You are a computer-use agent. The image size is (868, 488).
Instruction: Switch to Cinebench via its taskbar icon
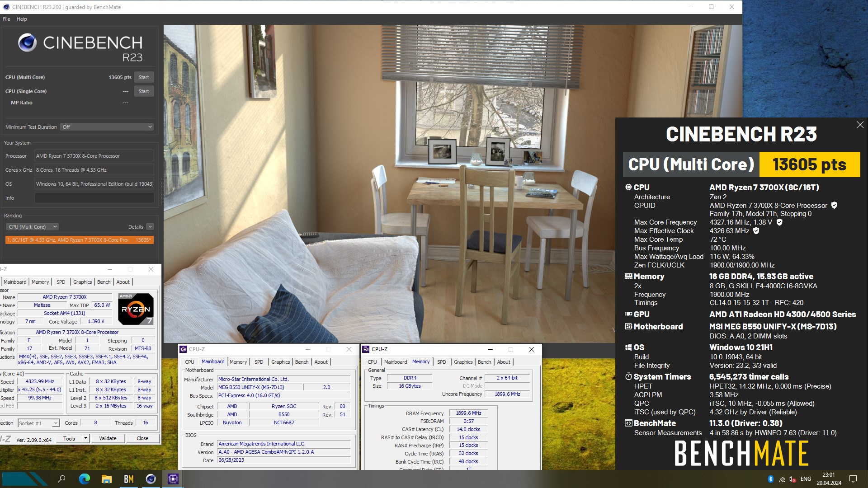pyautogui.click(x=151, y=479)
